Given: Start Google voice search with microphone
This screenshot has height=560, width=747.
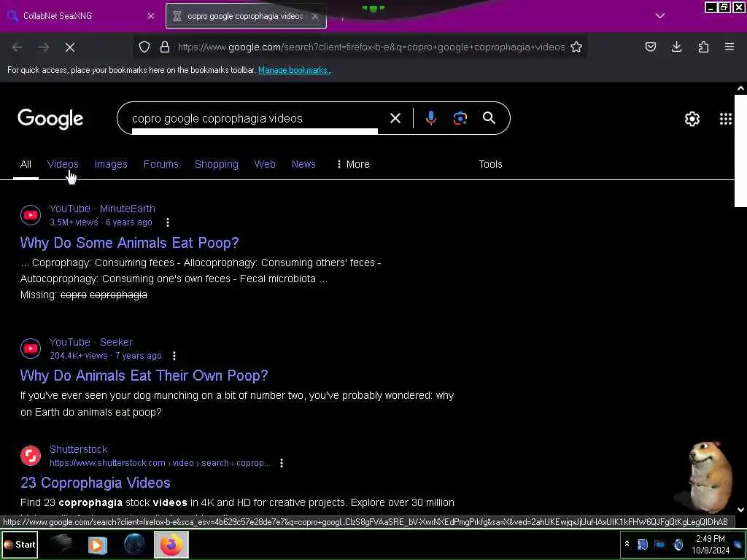Looking at the screenshot, I should click(x=430, y=118).
